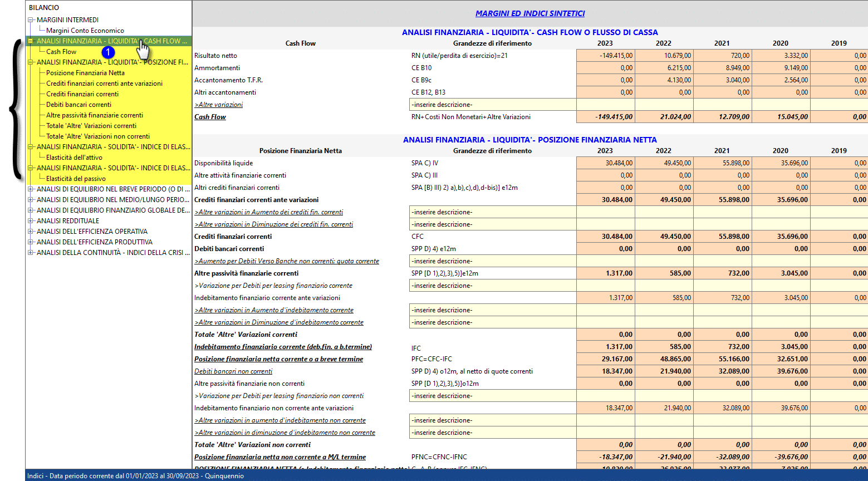Viewport: 868px width, 481px height.
Task: Click 2023 column header of Posizione Finanziaria Netta section
Action: [x=605, y=151]
